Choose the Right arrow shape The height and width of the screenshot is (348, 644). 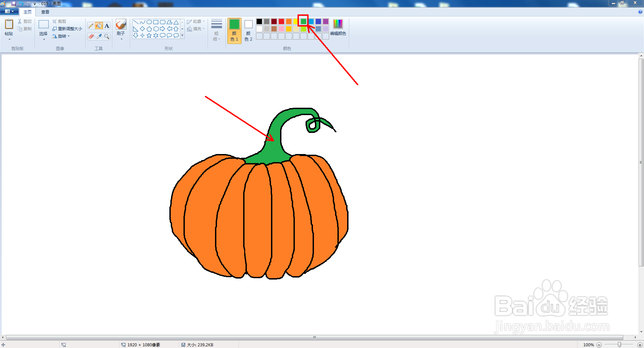tap(163, 29)
